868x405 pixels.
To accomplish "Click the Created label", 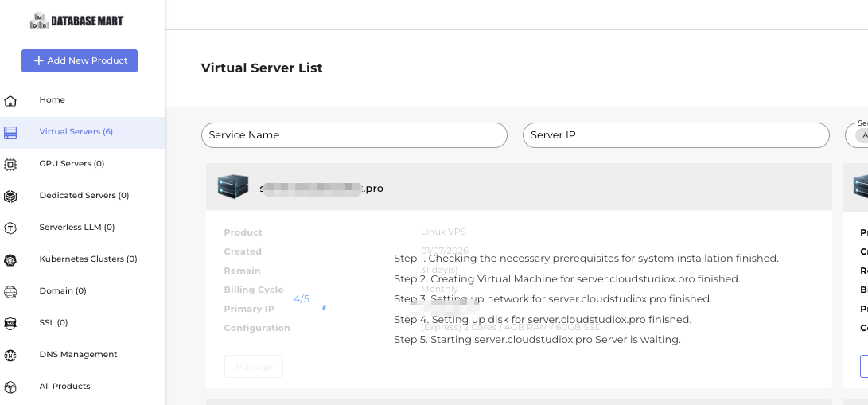I will (x=243, y=251).
